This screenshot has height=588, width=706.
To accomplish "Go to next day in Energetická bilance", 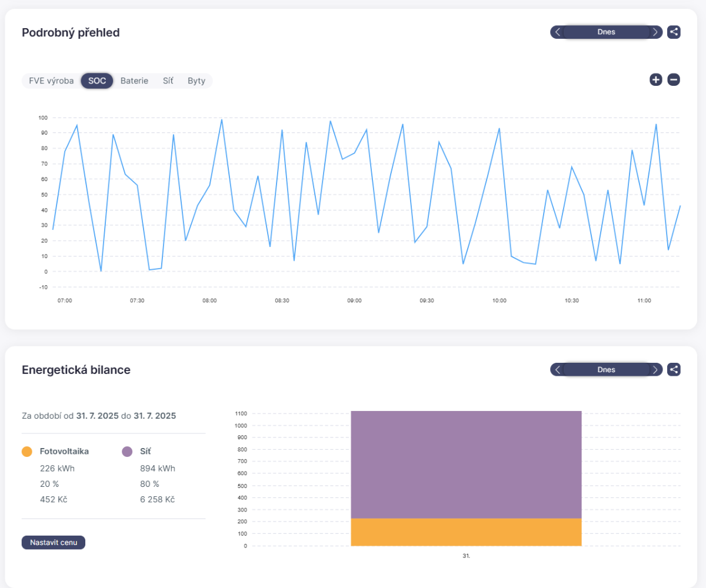I will coord(655,370).
